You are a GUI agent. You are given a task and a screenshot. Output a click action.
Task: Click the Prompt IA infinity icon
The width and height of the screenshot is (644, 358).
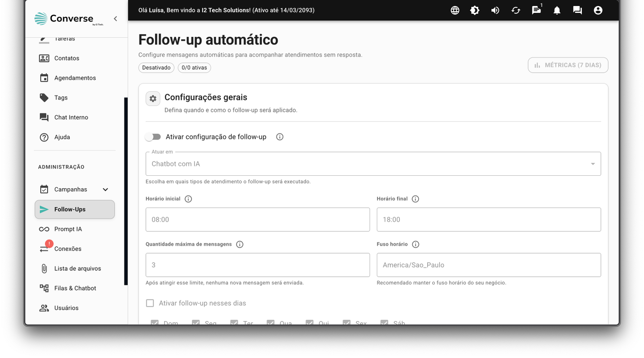pyautogui.click(x=44, y=229)
